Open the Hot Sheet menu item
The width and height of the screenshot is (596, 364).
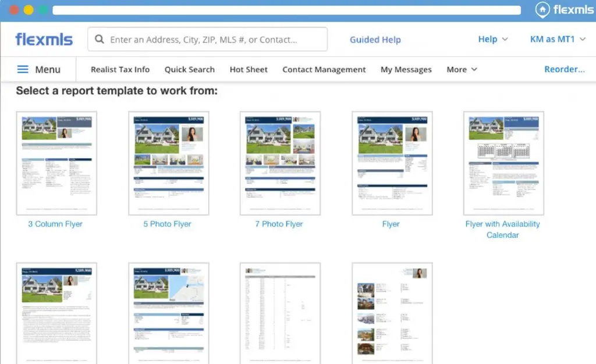pyautogui.click(x=249, y=69)
